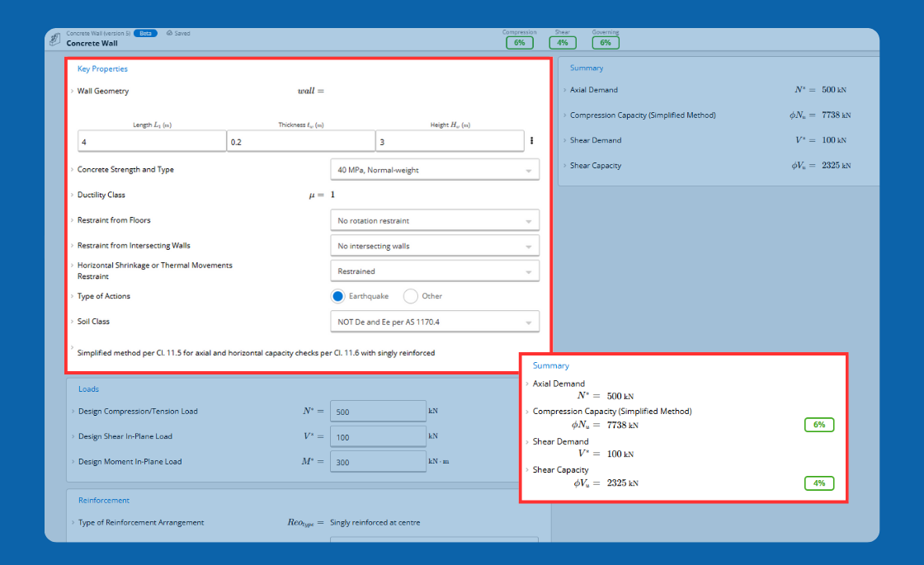The image size is (924, 565).
Task: Click the header Shear 4% badge
Action: [562, 42]
